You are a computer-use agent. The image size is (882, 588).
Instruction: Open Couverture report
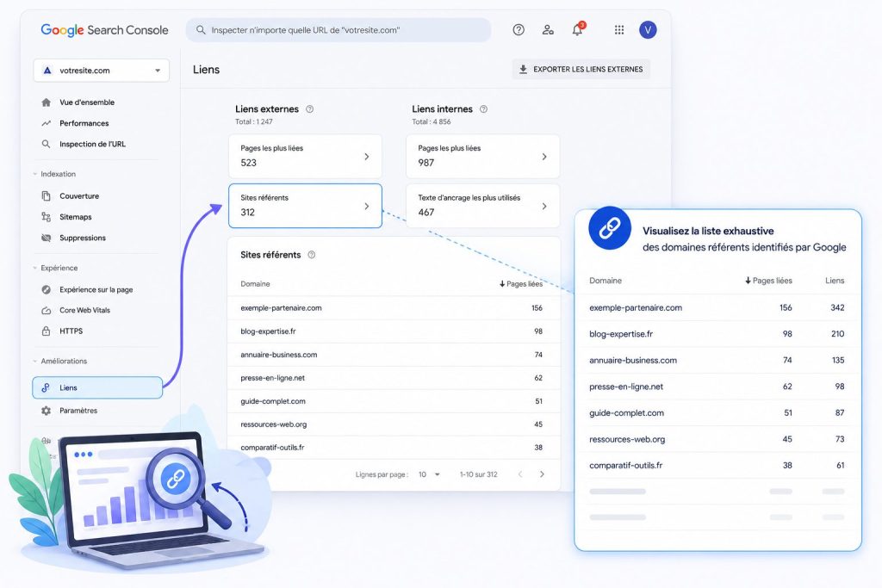[78, 195]
